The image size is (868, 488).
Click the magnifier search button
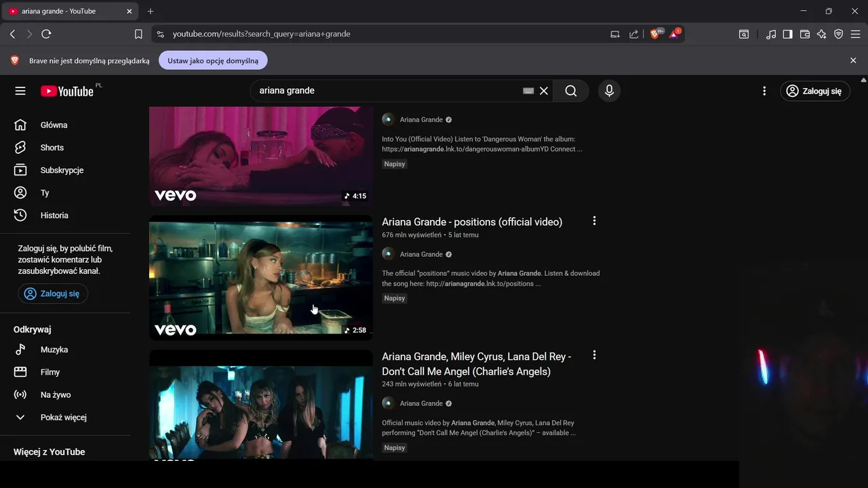pos(571,91)
